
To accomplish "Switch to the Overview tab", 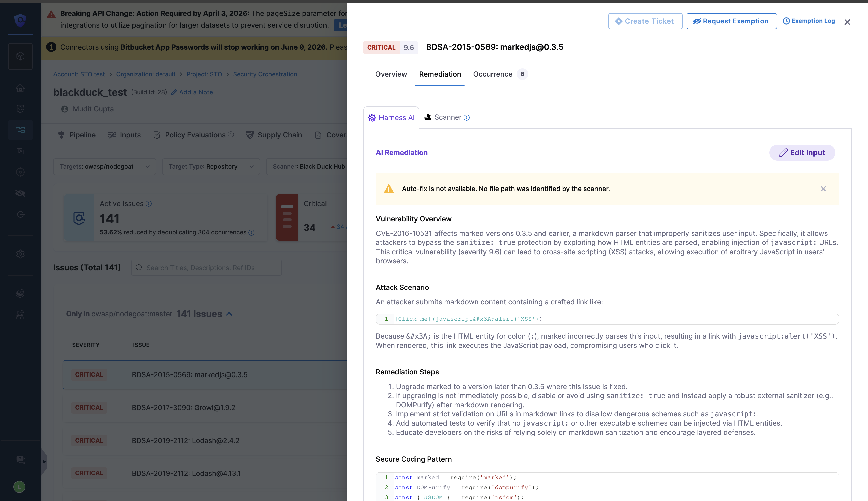I will pyautogui.click(x=391, y=74).
